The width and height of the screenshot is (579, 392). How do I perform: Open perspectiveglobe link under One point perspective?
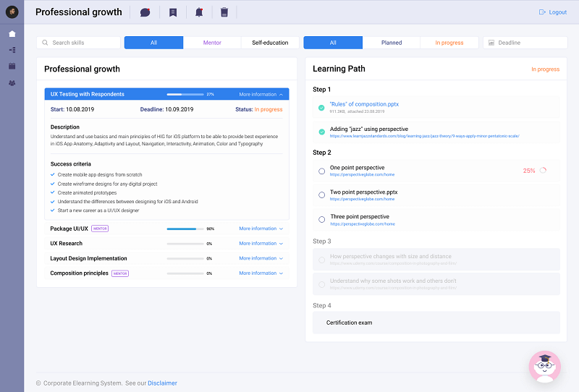363,174
